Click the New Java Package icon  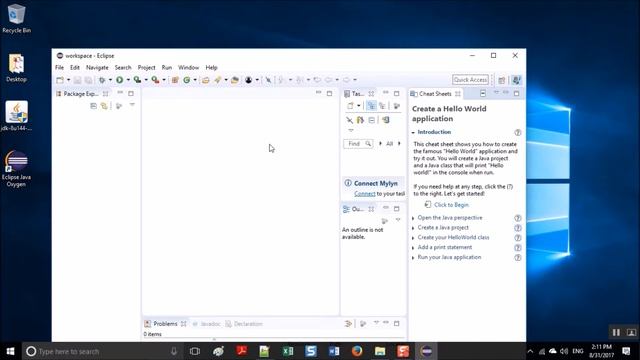coord(175,80)
